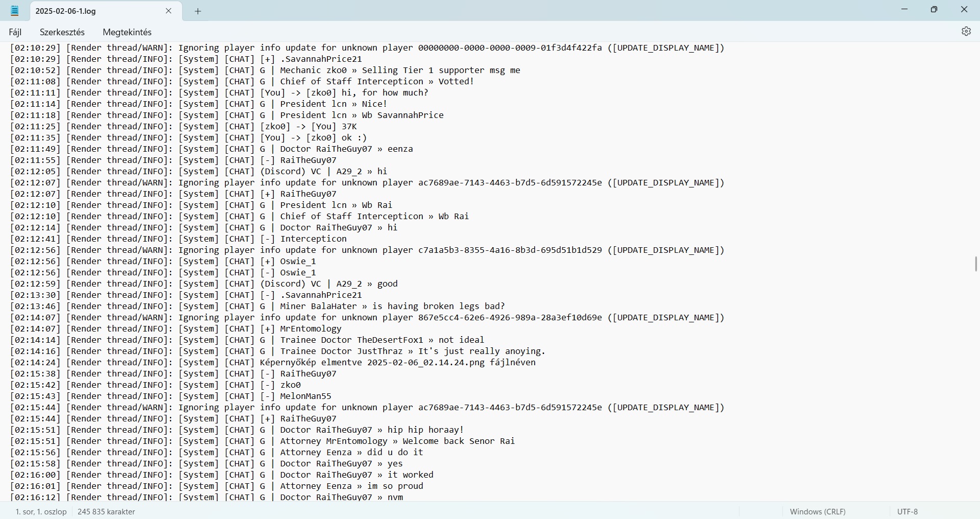Click the "1. sor, 1. oszlop" position indicator
980x519 pixels.
(x=41, y=511)
